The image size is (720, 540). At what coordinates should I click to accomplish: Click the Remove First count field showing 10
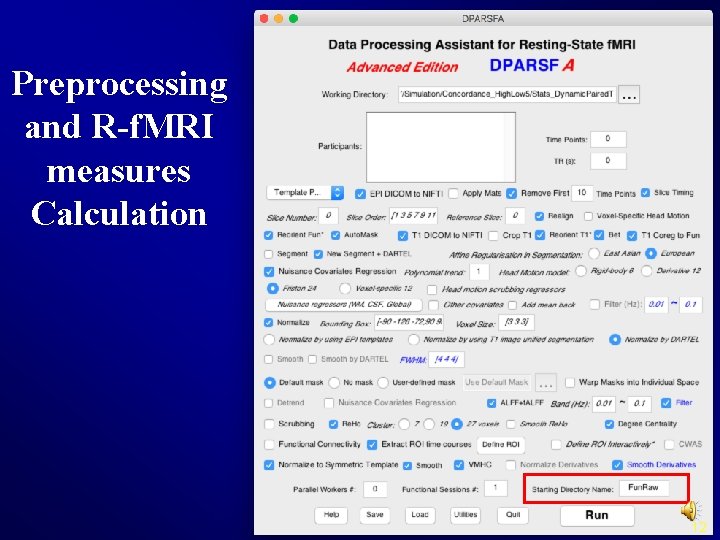[x=581, y=193]
